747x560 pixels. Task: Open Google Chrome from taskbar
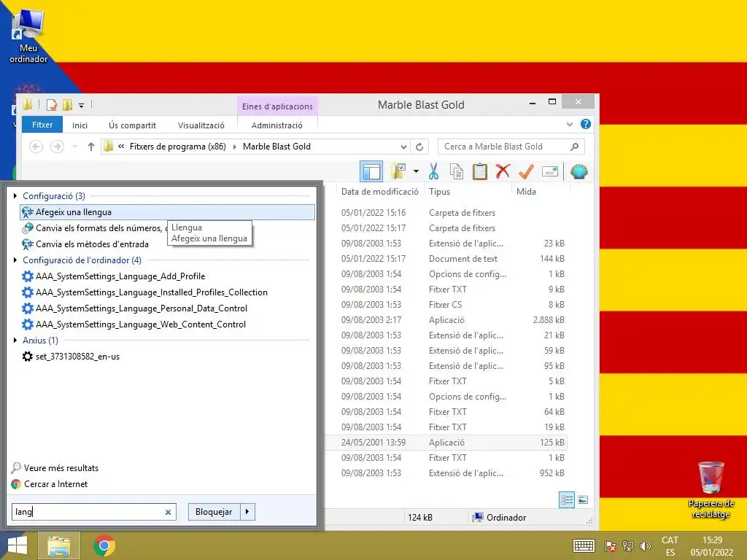point(104,545)
